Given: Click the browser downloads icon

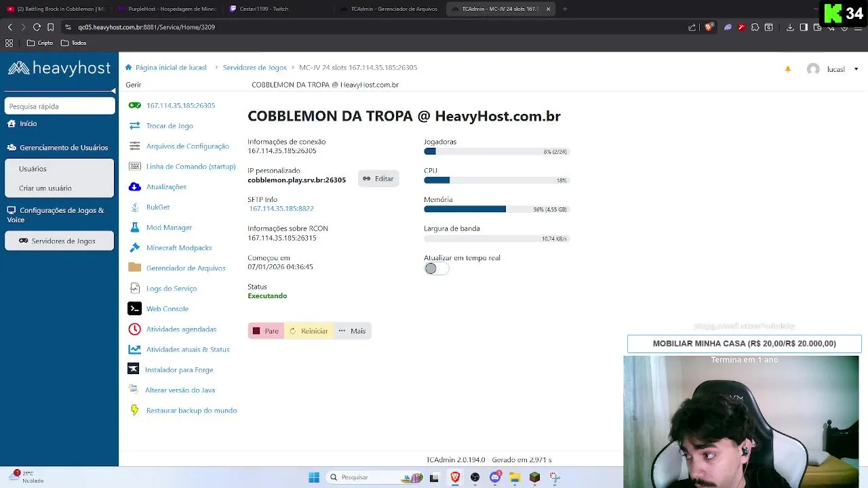Looking at the screenshot, I should [x=790, y=27].
